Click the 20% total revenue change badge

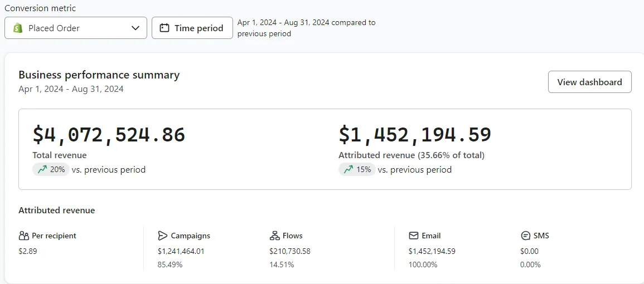[x=51, y=170]
